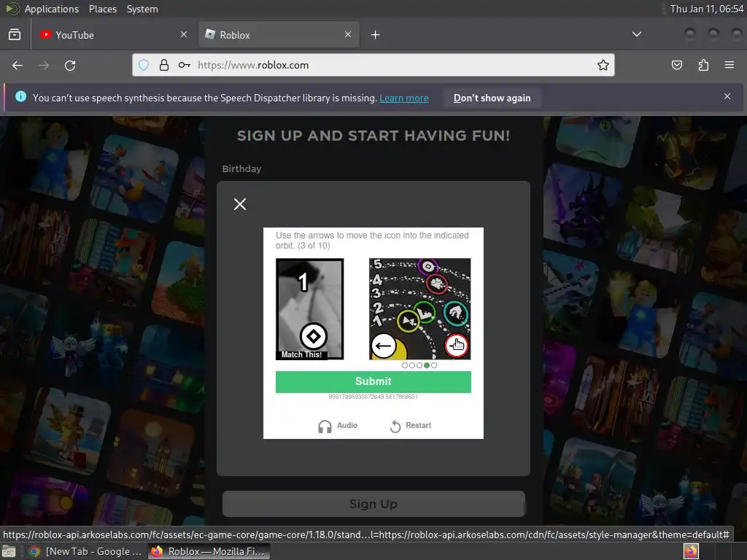The height and width of the screenshot is (560, 747).
Task: Close the verification dialog with the X
Action: [240, 204]
